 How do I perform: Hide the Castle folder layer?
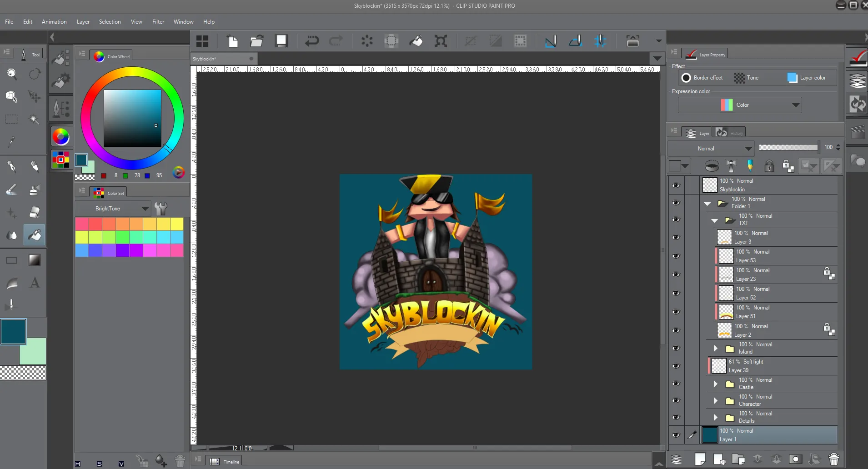click(x=676, y=384)
